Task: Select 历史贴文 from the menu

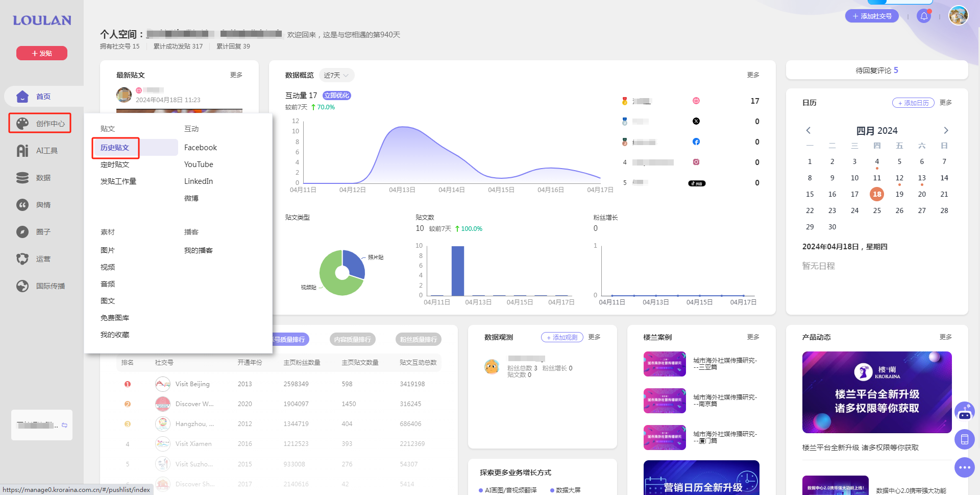Action: pos(115,148)
